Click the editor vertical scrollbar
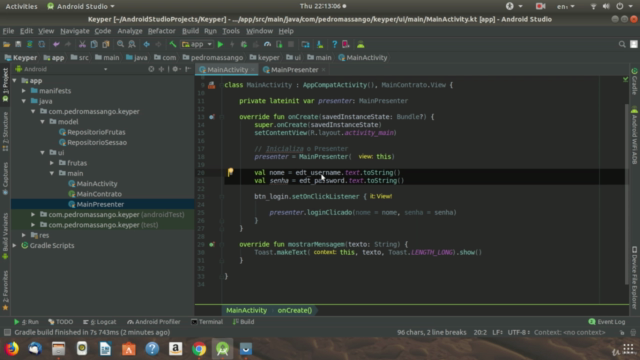Image resolution: width=640 pixels, height=360 pixels. point(627,194)
